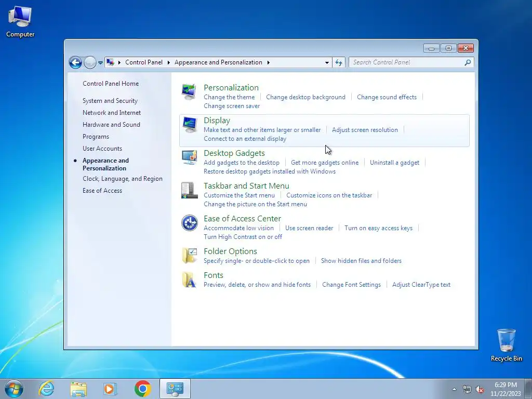Click Change Font Settings link
This screenshot has height=399, width=532.
coord(352,285)
